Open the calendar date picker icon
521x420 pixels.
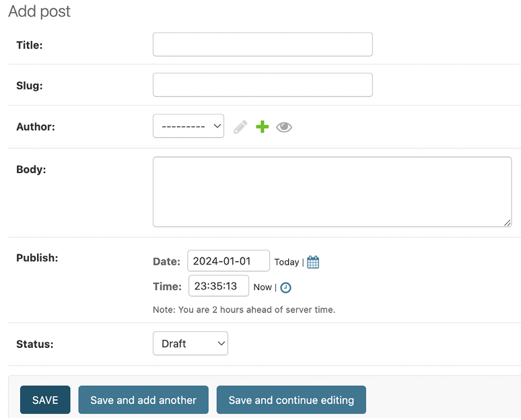313,262
